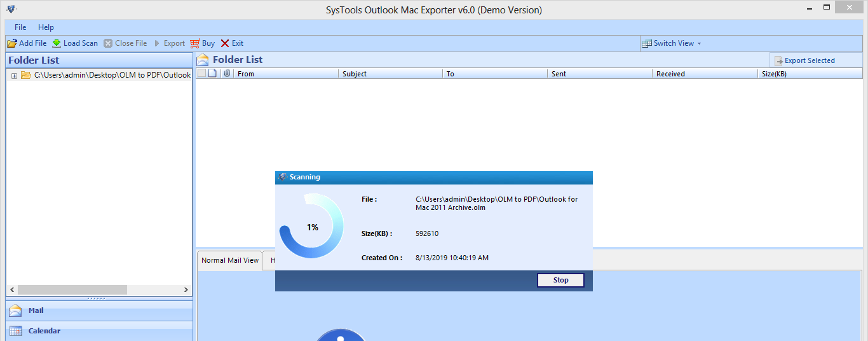Open the Mail section in sidebar
Image resolution: width=868 pixels, height=341 pixels.
99,310
